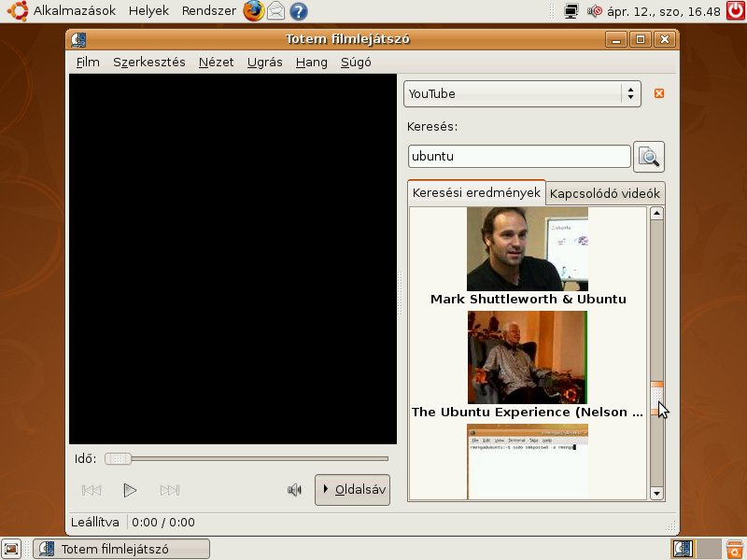
Task: Select the Keresési eredmények tab
Action: [x=476, y=192]
